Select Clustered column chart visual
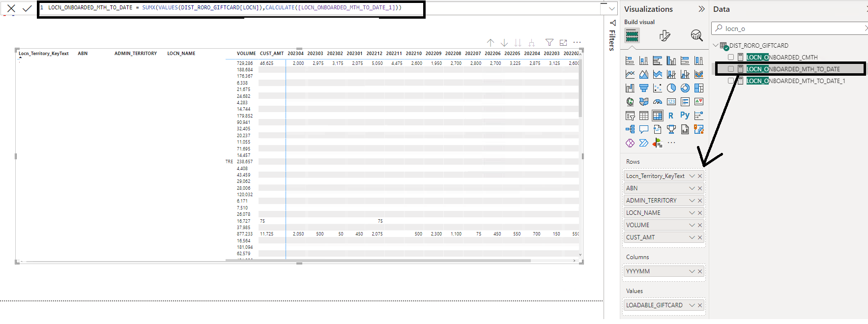 [x=671, y=60]
